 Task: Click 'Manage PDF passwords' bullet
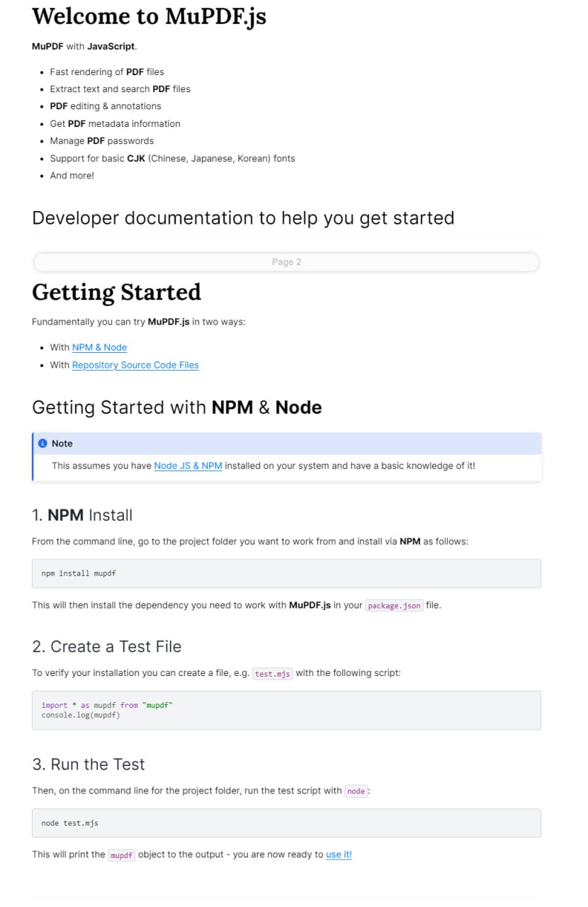102,141
